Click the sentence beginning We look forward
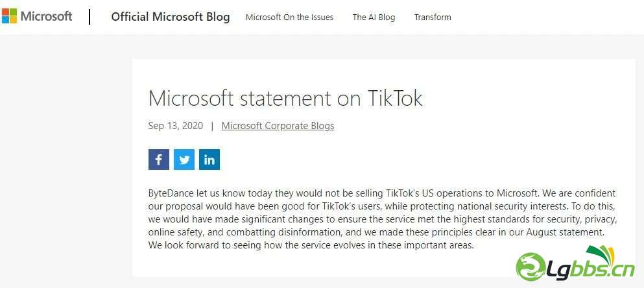 pos(311,246)
